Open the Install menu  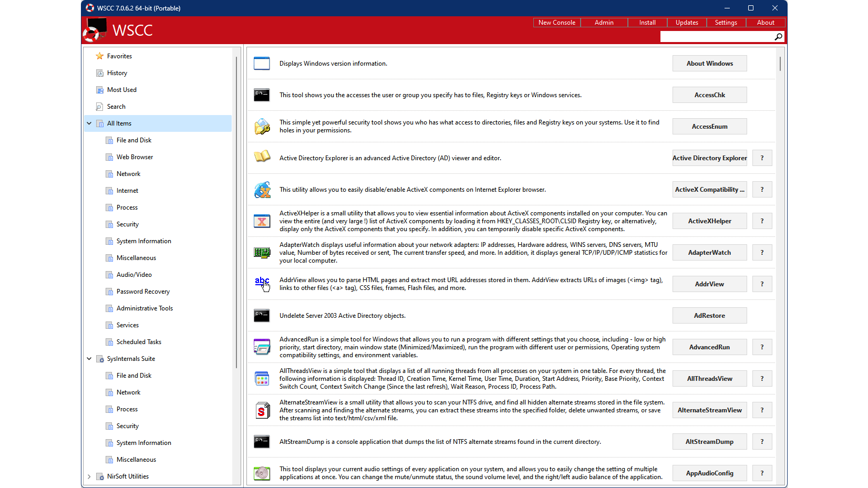(647, 23)
